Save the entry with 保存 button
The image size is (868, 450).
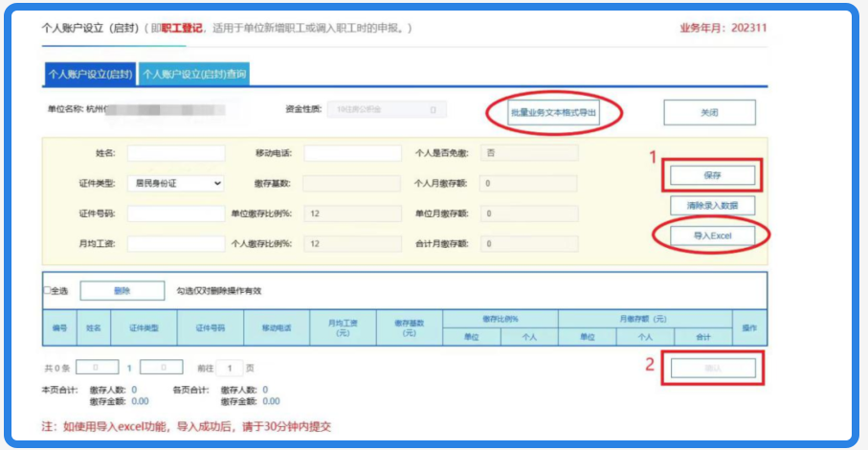click(712, 175)
